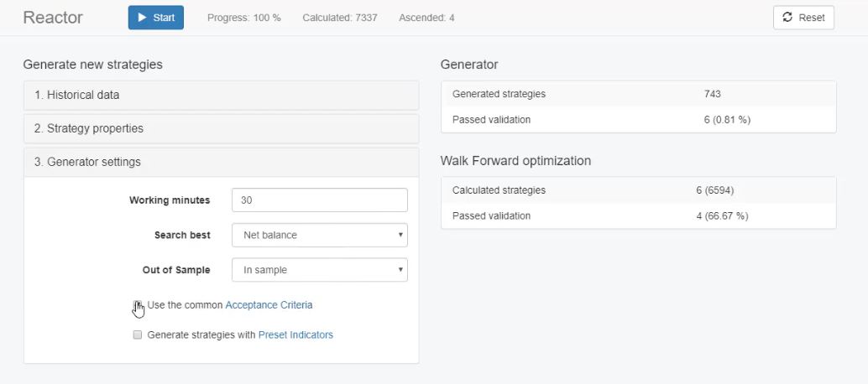This screenshot has width=868, height=384.
Task: Select the Generated strategies row
Action: (x=638, y=95)
